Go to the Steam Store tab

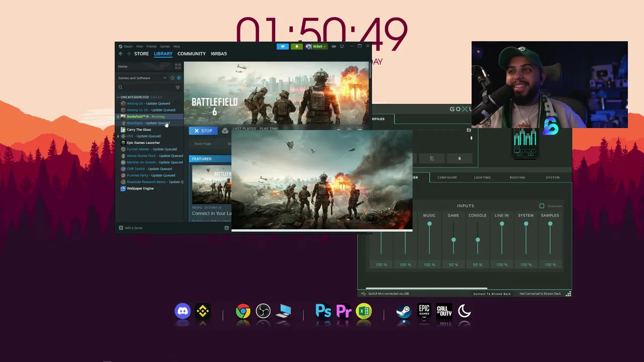141,54
